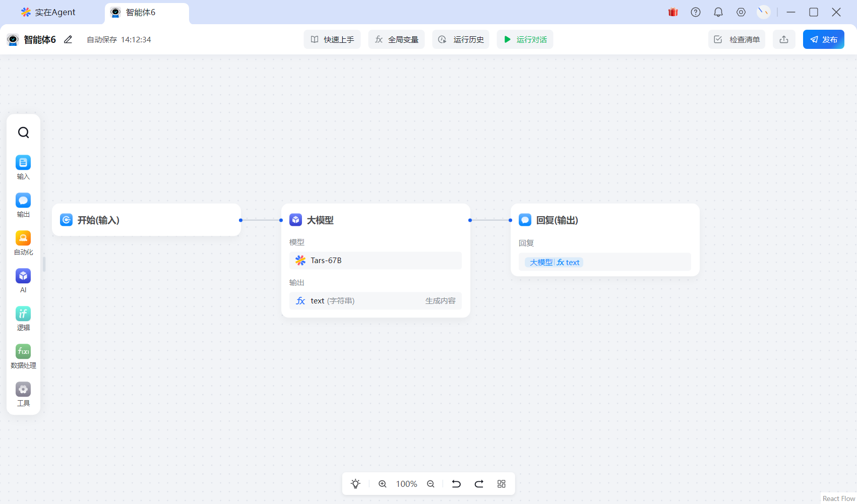Click the pencil icon to rename 智能体6

[x=68, y=39]
